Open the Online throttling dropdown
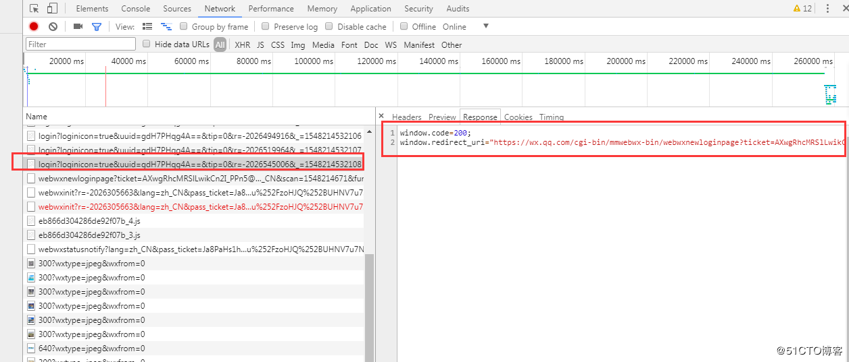 [x=466, y=27]
